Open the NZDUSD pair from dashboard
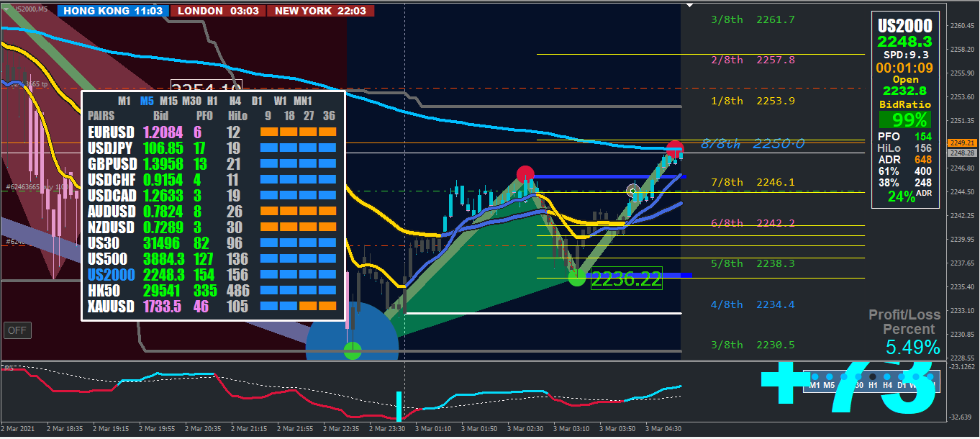980x439 pixels. 112,227
